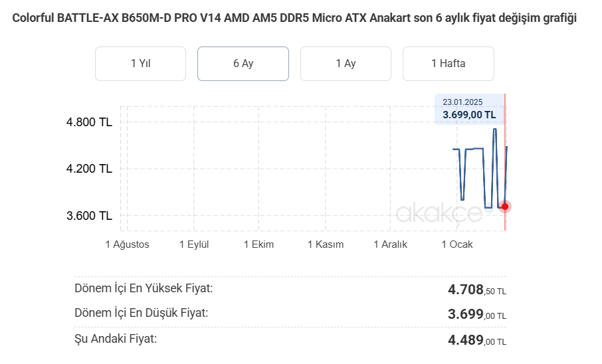Click the red data point on chart
602x364 pixels.
(505, 207)
